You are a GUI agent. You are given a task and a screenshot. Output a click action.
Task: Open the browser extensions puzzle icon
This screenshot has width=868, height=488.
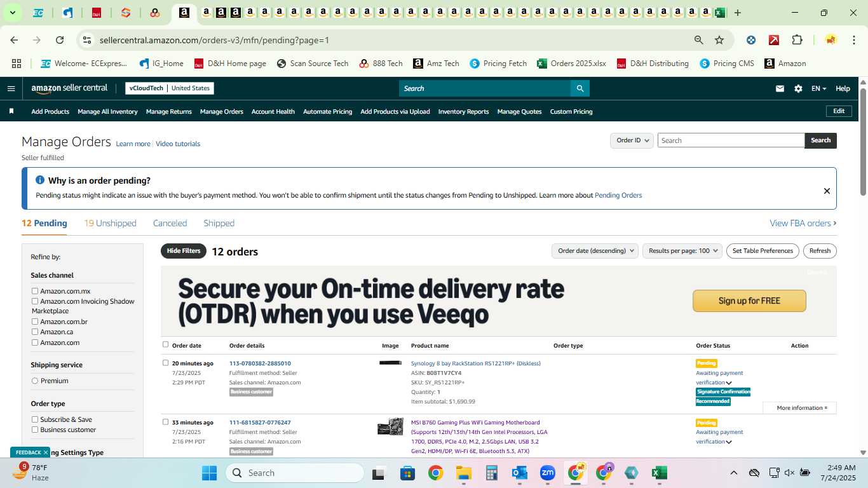point(797,40)
